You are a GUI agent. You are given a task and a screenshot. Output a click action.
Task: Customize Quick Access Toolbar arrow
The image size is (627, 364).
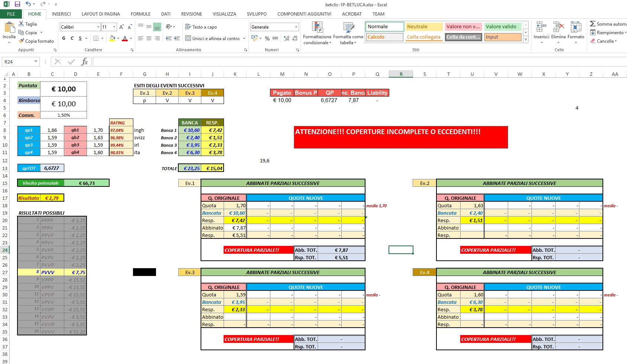(x=56, y=4)
